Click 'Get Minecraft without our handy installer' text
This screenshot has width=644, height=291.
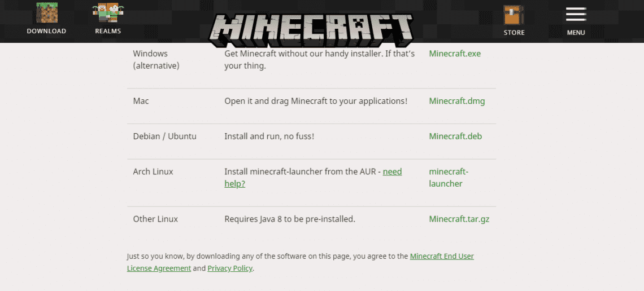click(320, 59)
